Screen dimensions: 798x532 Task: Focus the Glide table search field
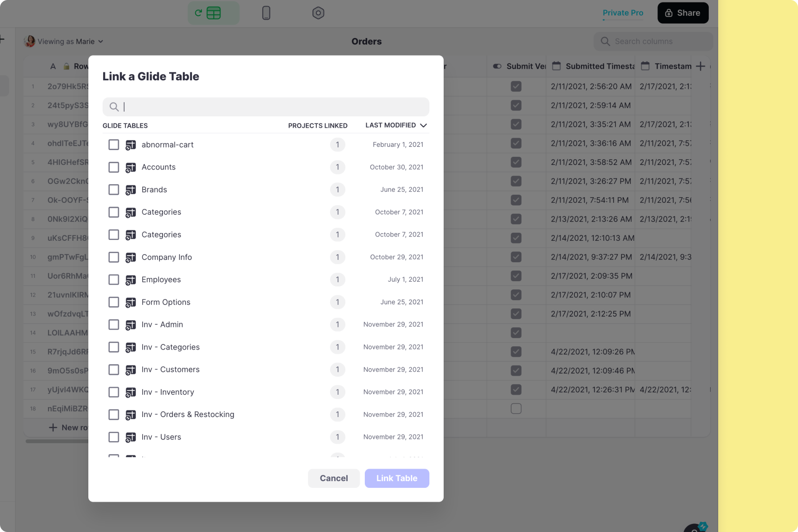point(273,107)
